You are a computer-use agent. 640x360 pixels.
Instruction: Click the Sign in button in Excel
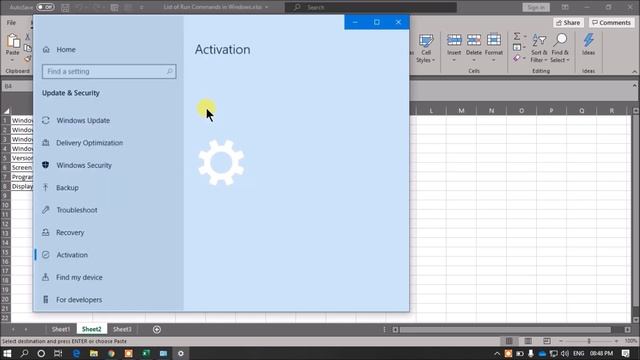point(536,7)
